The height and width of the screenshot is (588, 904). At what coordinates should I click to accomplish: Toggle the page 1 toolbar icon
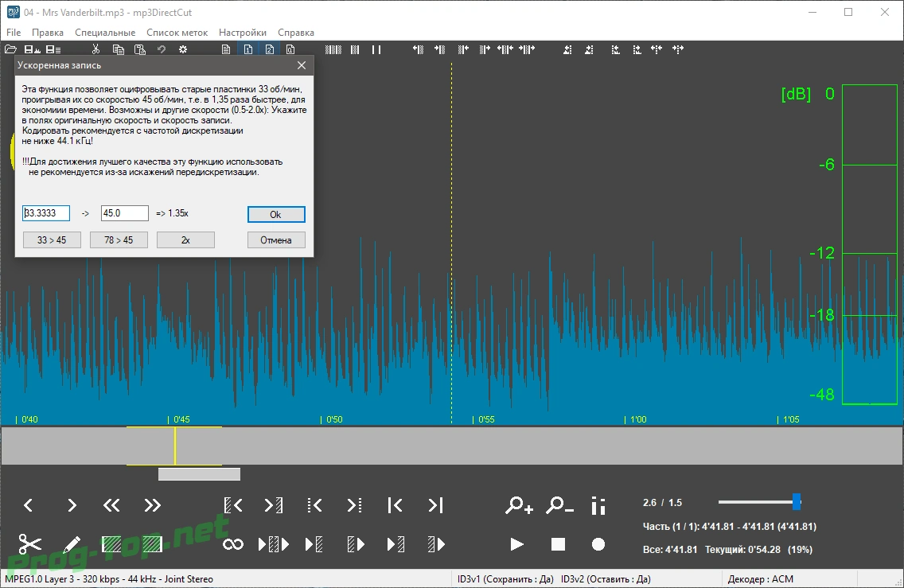pyautogui.click(x=248, y=49)
